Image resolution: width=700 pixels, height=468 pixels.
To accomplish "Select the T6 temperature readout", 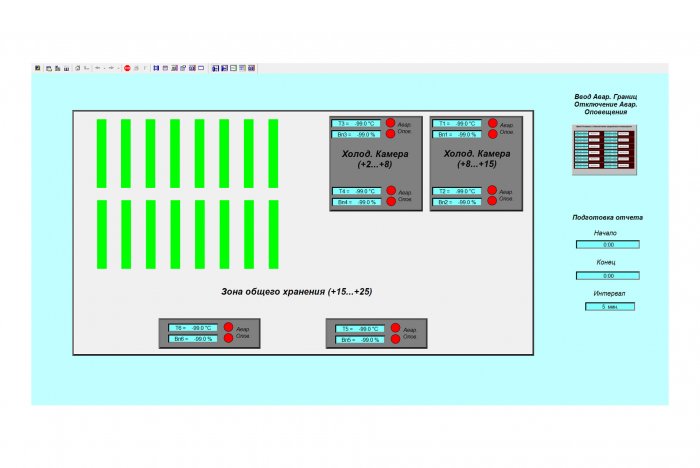I will click(x=193, y=328).
